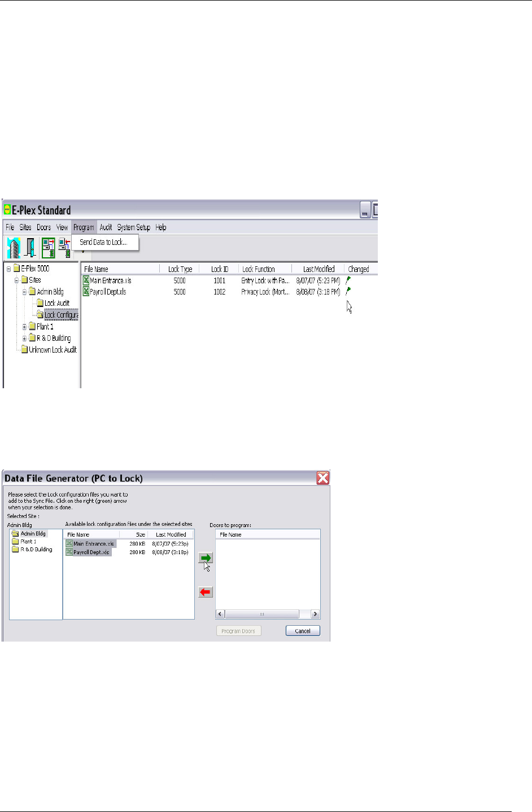Click the R & D Building folder icon in dialog

[x=15, y=549]
